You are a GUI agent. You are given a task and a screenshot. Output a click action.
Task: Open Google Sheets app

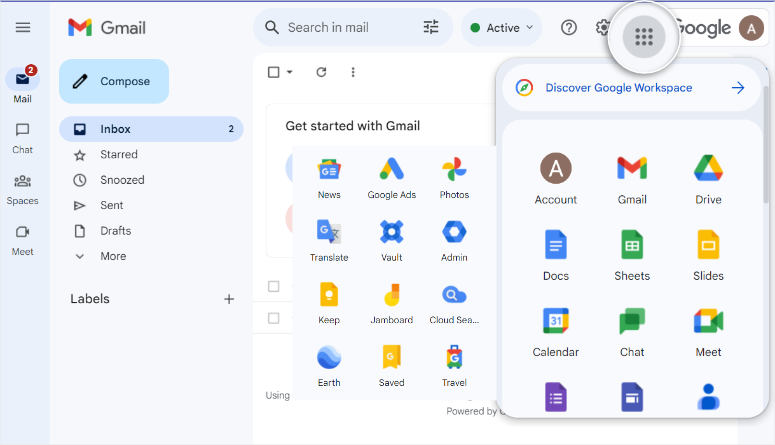coord(632,255)
